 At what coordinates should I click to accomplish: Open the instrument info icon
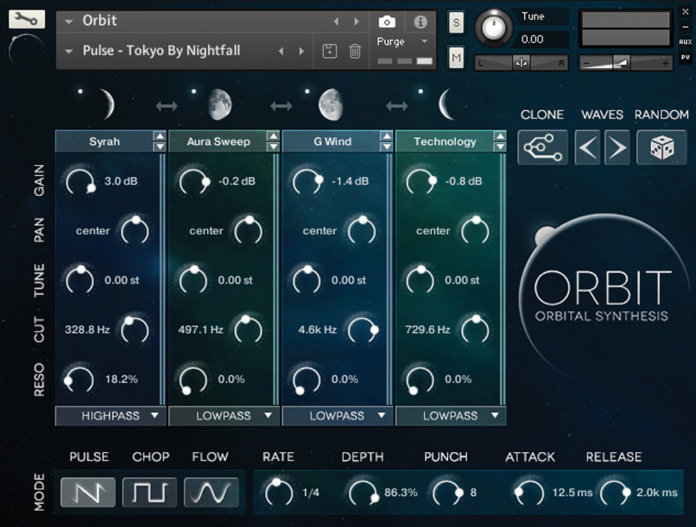(x=420, y=21)
